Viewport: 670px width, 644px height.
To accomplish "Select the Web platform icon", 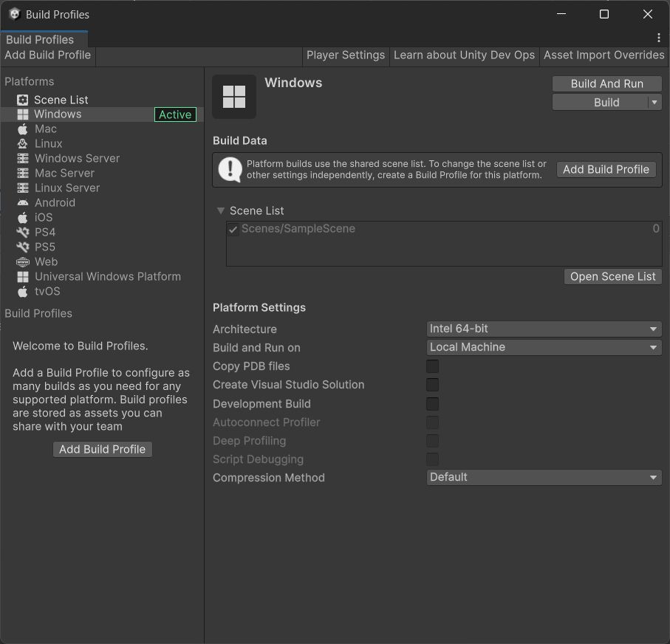I will (23, 261).
